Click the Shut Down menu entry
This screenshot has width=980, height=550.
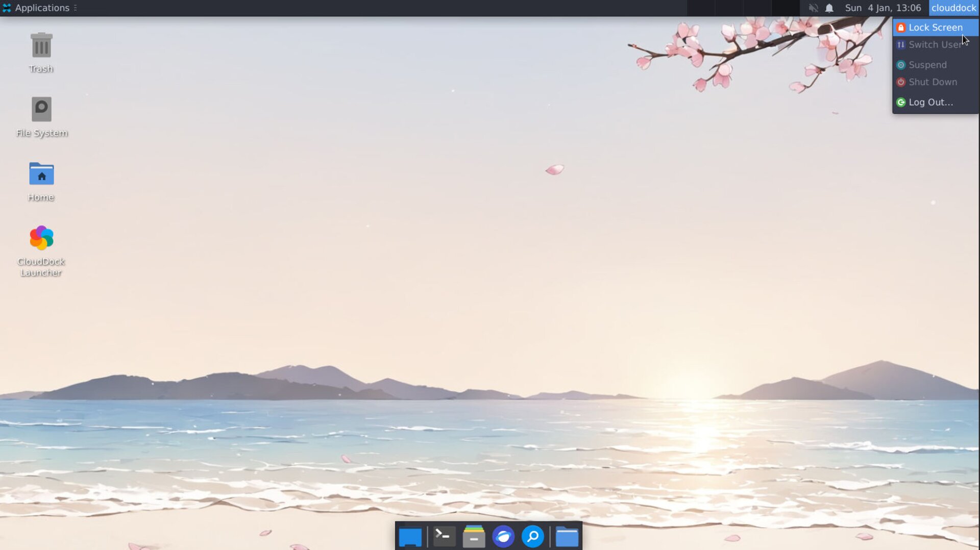(932, 82)
